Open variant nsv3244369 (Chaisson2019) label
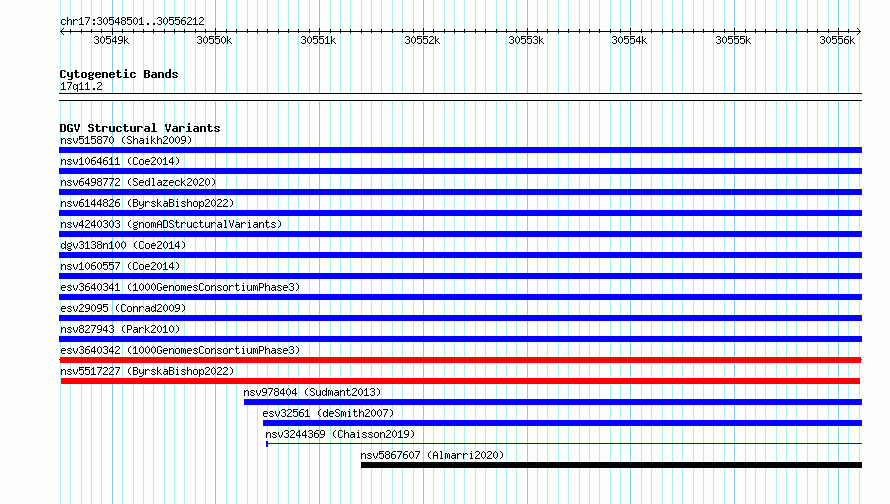The image size is (890, 504). (340, 434)
